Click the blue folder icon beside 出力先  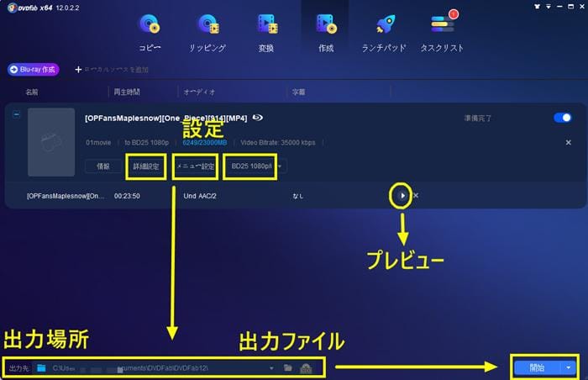(41, 368)
